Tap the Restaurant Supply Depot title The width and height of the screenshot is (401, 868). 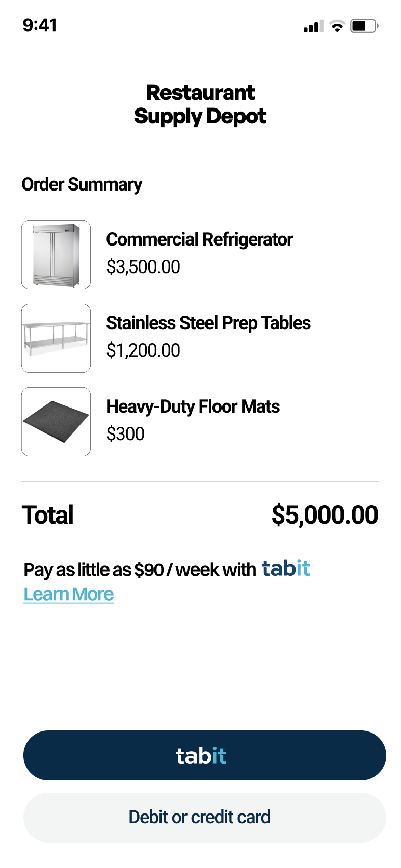[200, 104]
